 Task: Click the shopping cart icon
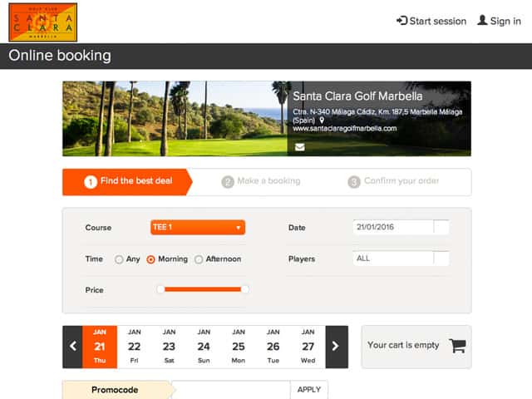pyautogui.click(x=457, y=346)
